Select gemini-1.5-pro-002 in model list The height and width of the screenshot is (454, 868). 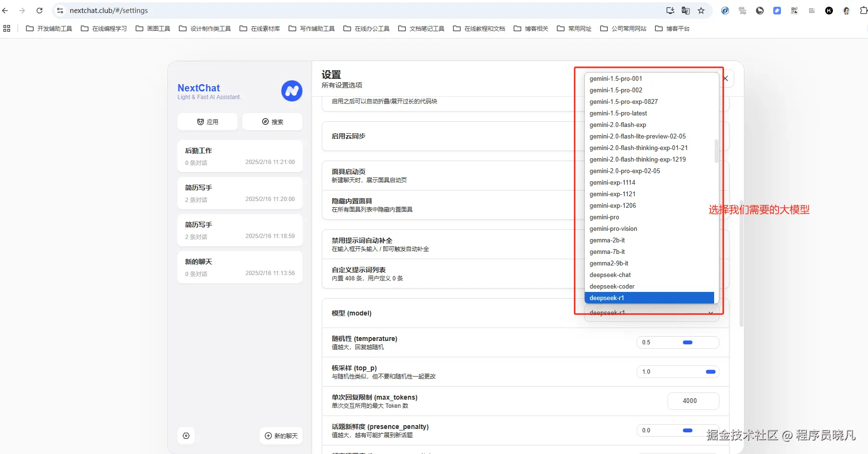pos(649,90)
